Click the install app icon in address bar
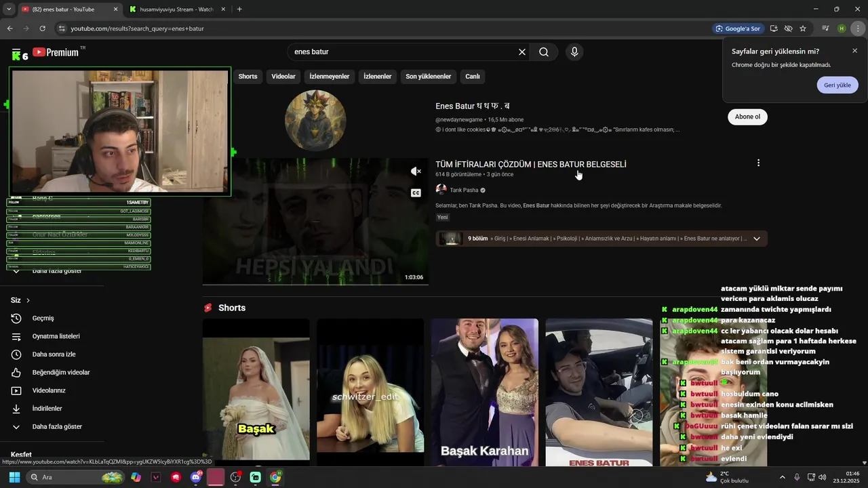 click(774, 28)
